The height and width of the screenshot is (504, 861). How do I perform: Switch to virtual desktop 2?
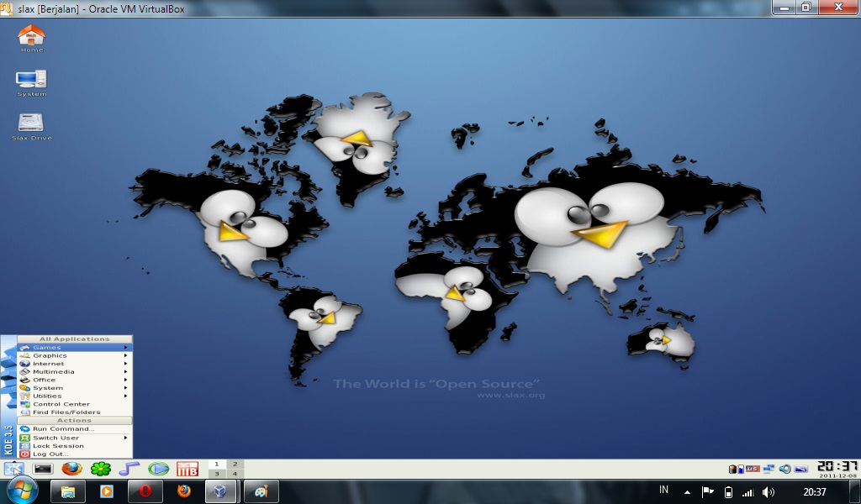coord(235,464)
